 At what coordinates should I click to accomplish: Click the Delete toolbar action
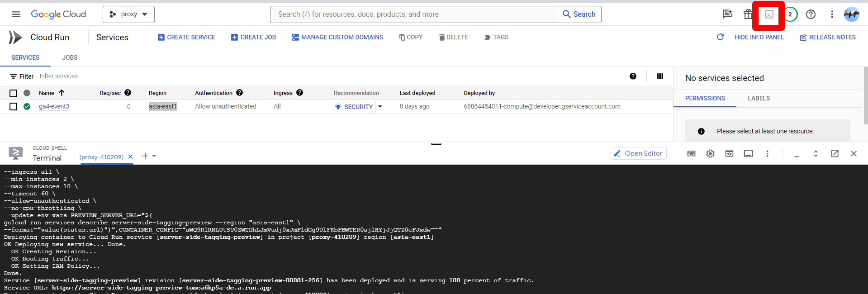pyautogui.click(x=453, y=37)
